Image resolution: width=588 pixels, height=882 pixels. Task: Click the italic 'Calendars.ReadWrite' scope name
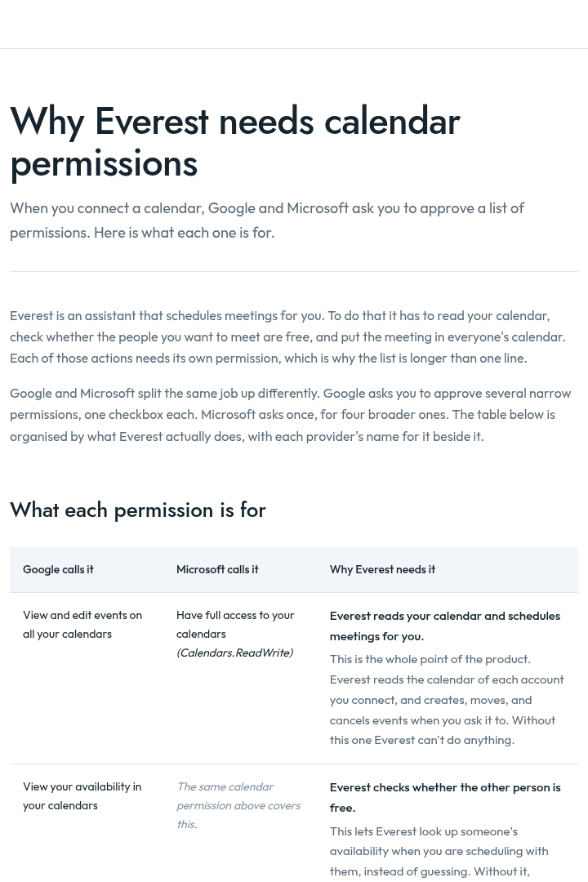(x=234, y=653)
